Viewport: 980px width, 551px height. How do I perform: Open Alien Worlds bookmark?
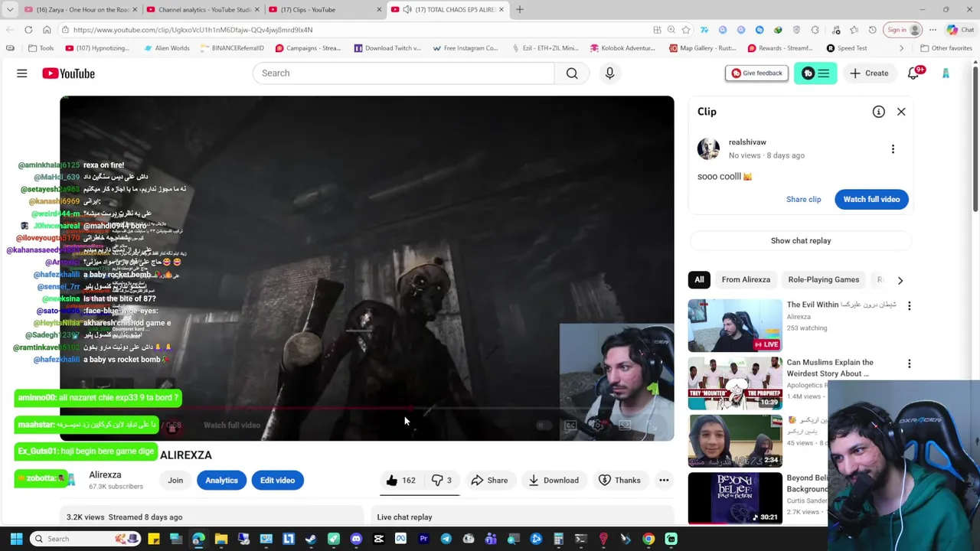(x=166, y=48)
